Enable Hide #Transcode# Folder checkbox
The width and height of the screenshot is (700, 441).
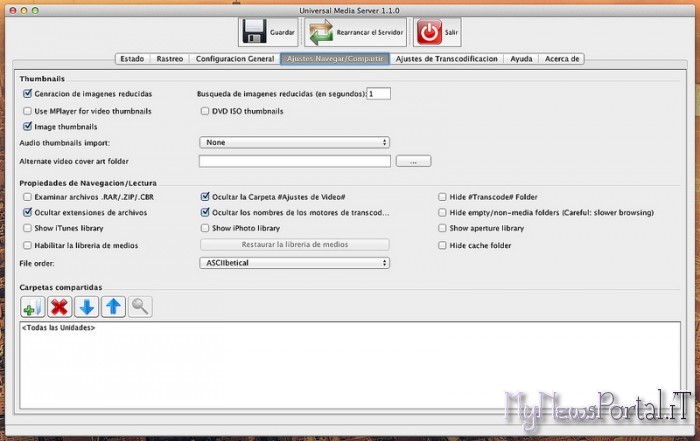coord(442,197)
